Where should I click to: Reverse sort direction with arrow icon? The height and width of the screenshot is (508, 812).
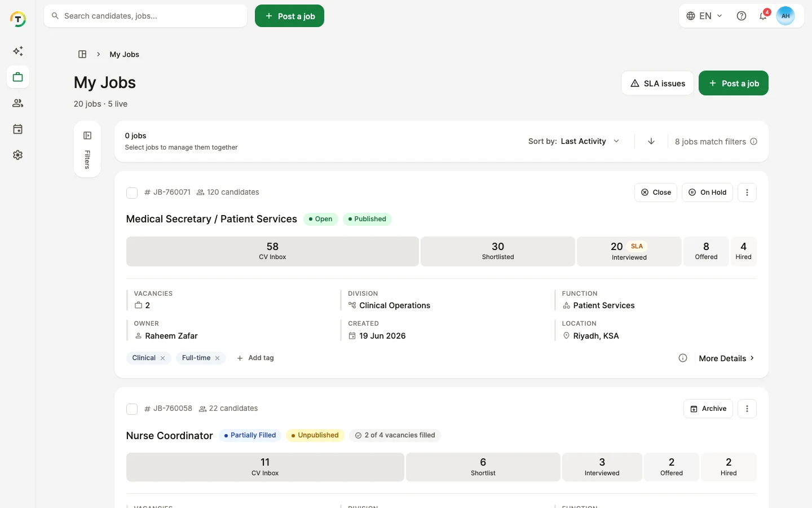tap(651, 141)
